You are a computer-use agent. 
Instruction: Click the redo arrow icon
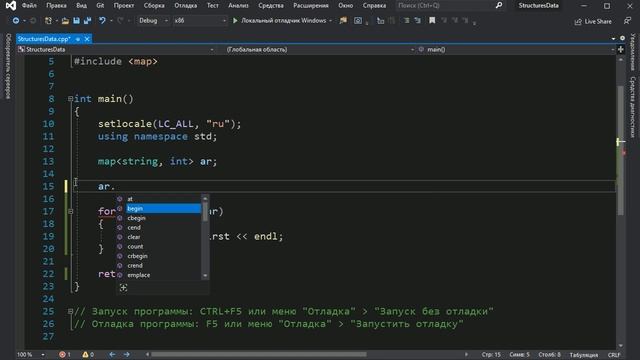click(120, 20)
